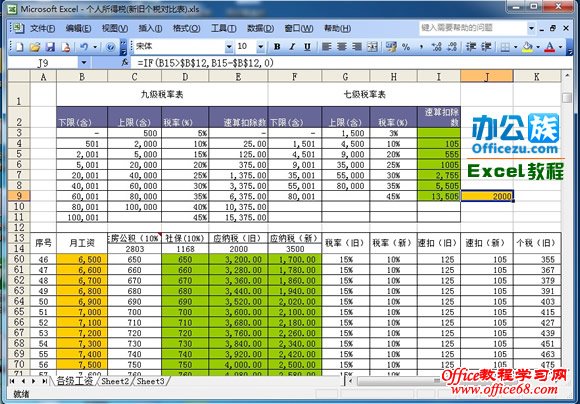The width and height of the screenshot is (580, 404).
Task: Expand the borders style dropdown arrow
Action: point(515,47)
